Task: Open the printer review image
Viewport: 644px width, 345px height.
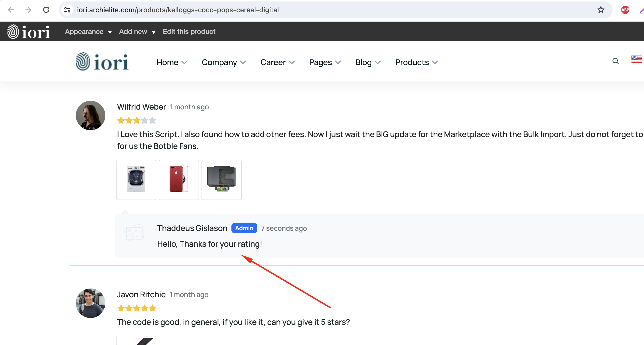Action: pos(222,180)
